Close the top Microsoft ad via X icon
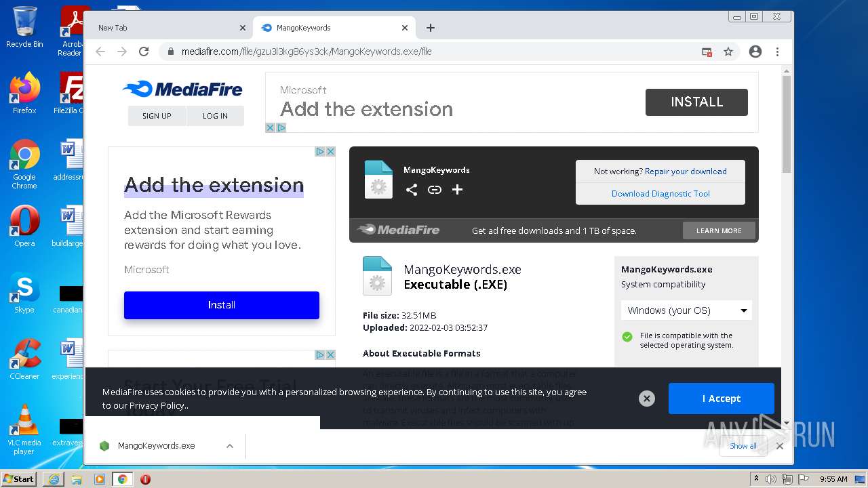Screen dimensions: 868x488 tap(270, 127)
